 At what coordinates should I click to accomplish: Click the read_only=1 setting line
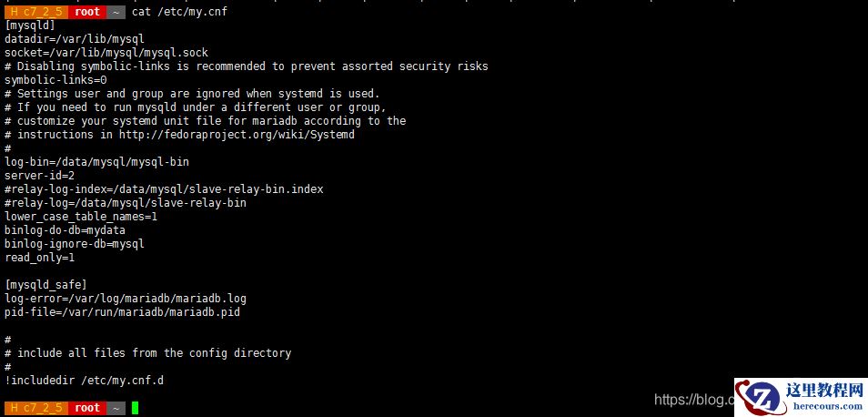click(39, 258)
